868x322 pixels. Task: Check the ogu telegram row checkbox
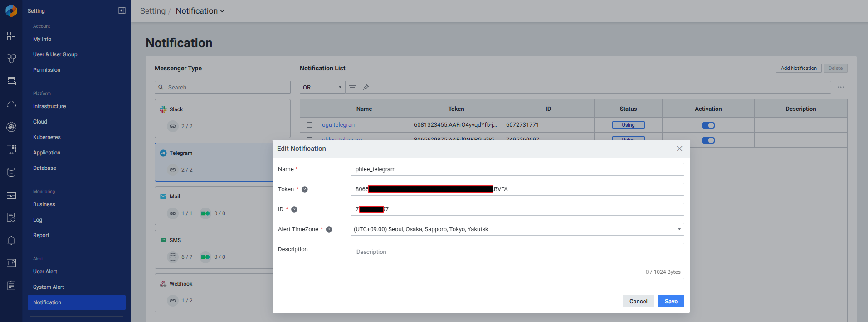309,125
